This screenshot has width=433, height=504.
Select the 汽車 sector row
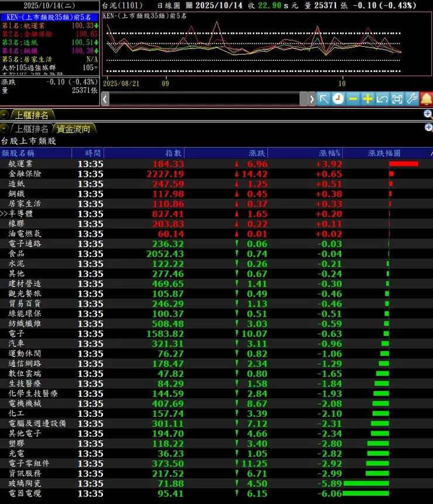216,344
